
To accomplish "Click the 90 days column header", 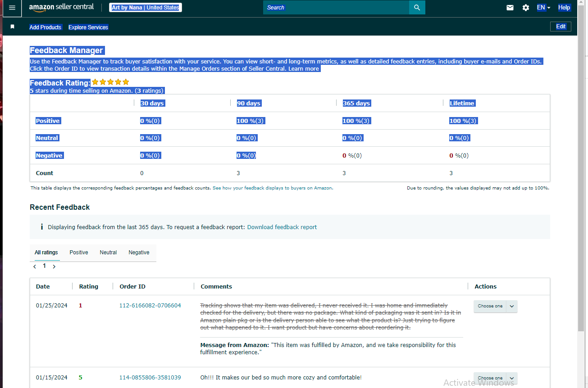I will pos(249,103).
